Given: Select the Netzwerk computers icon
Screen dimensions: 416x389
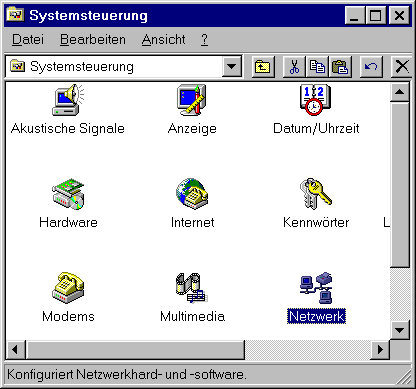Looking at the screenshot, I should click(x=316, y=288).
